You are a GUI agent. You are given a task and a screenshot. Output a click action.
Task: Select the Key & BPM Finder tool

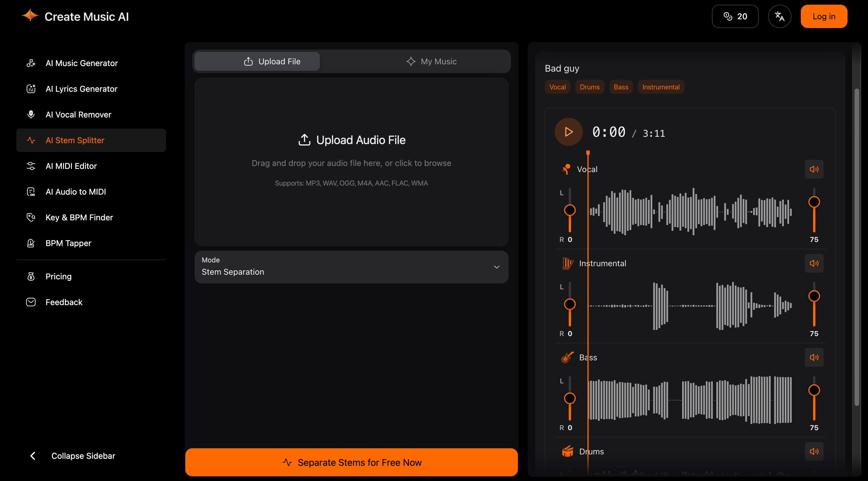(79, 217)
